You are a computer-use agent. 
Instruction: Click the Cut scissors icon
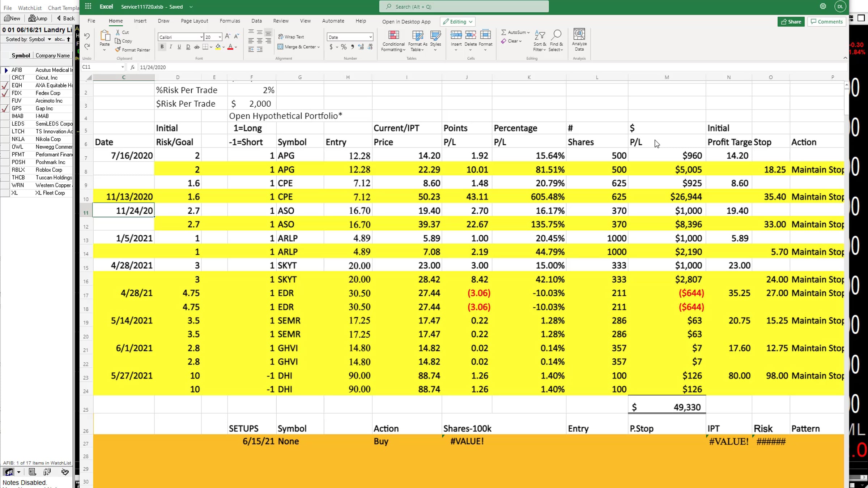118,32
